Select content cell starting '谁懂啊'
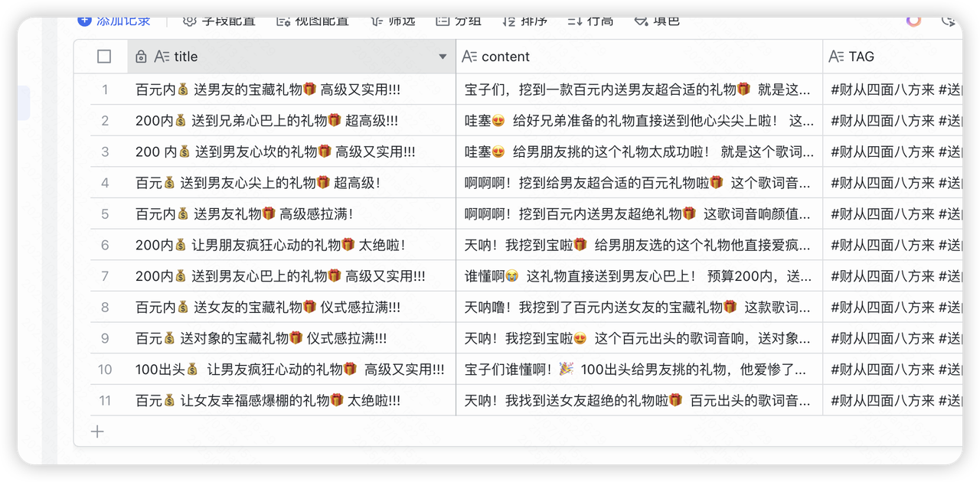The width and height of the screenshot is (980, 482). tap(639, 276)
